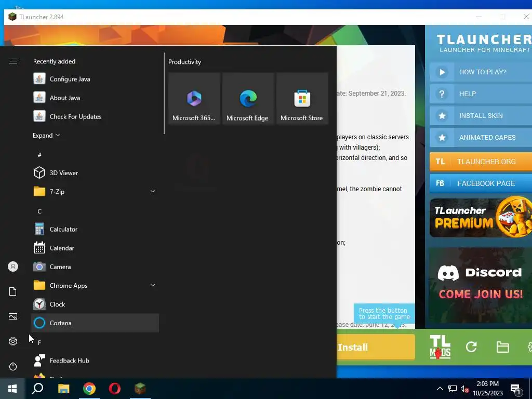Viewport: 532px width, 399px height.
Task: Open Microsoft 365 tile
Action: click(194, 99)
